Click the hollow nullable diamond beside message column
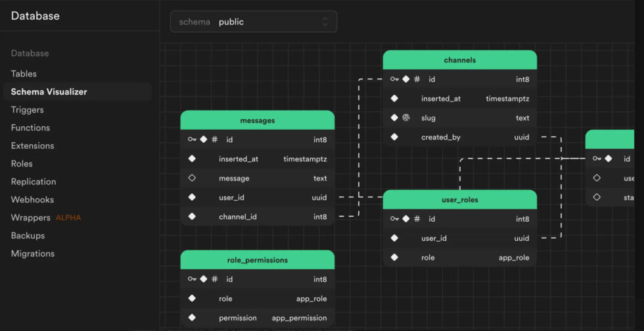Image resolution: width=644 pixels, height=331 pixels. 192,178
